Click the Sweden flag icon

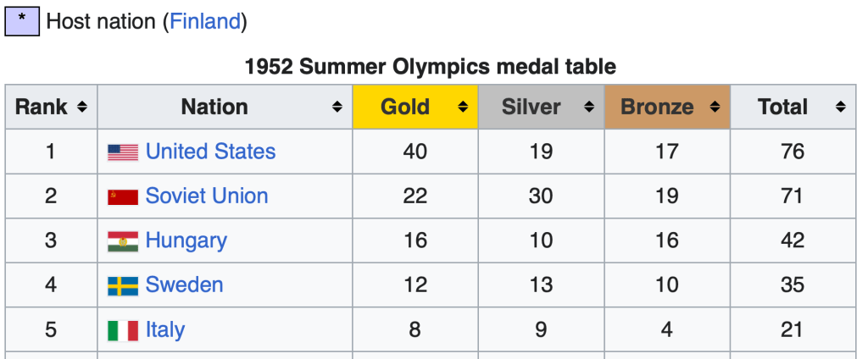point(123,286)
